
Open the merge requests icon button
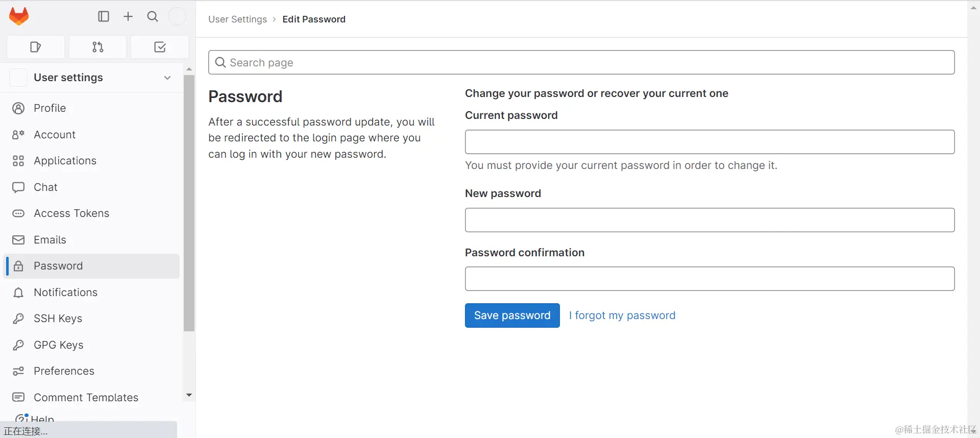(97, 47)
